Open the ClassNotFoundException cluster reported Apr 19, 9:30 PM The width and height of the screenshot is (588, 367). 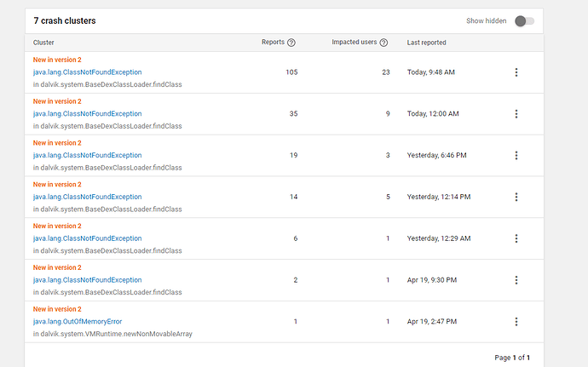pos(88,280)
